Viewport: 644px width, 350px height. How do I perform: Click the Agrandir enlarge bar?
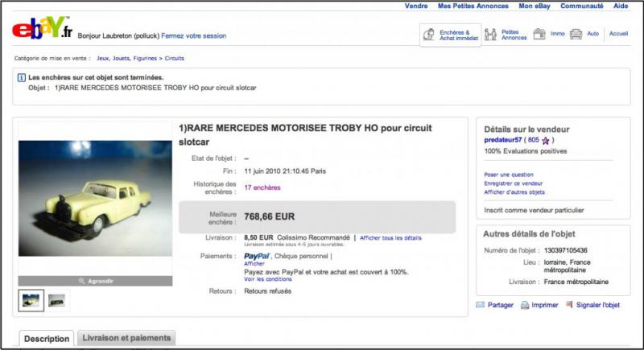click(x=95, y=281)
